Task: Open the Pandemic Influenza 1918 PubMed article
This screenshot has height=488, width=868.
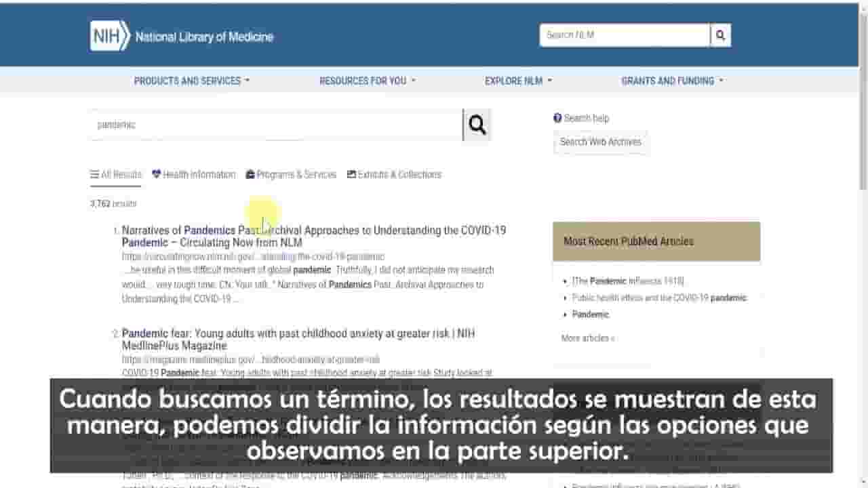Action: 628,281
